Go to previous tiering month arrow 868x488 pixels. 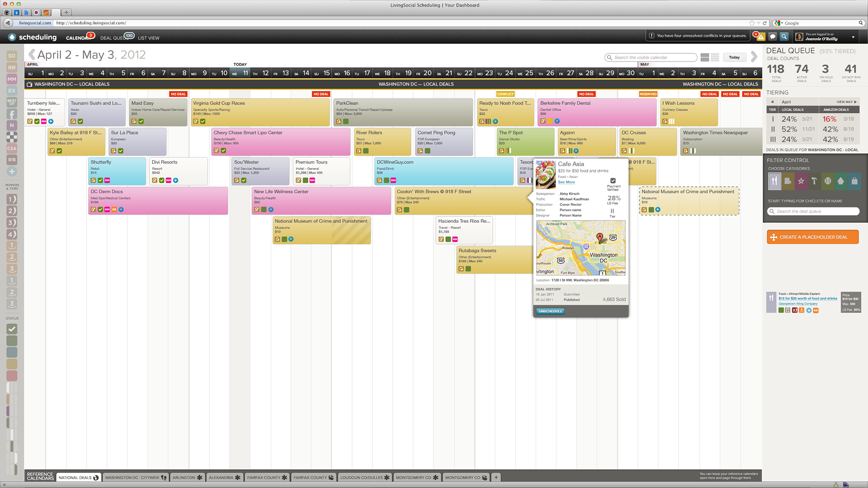[772, 102]
